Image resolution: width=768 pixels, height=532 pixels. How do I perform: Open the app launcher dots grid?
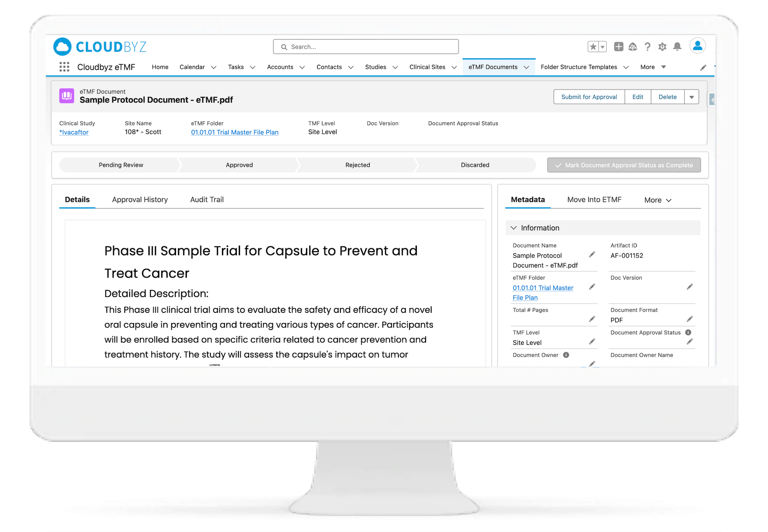(64, 67)
